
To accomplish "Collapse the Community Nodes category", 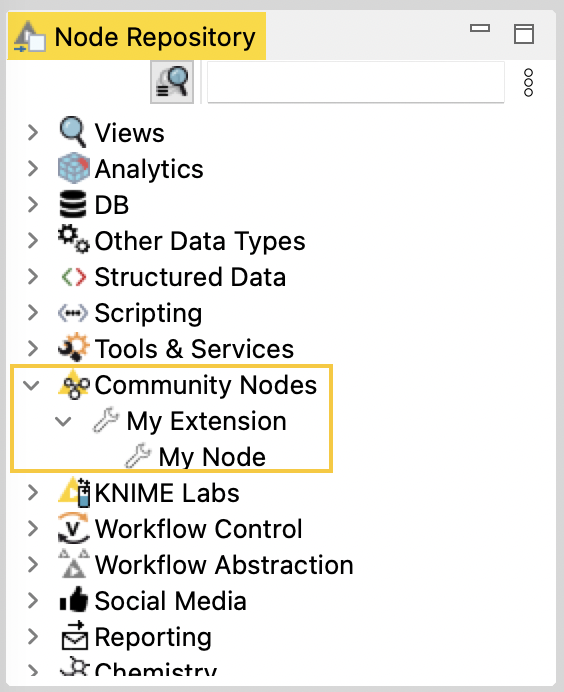I will pos(31,385).
